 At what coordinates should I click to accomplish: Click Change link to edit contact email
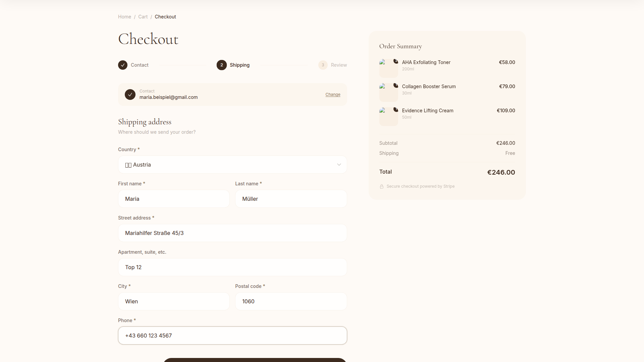tap(333, 95)
